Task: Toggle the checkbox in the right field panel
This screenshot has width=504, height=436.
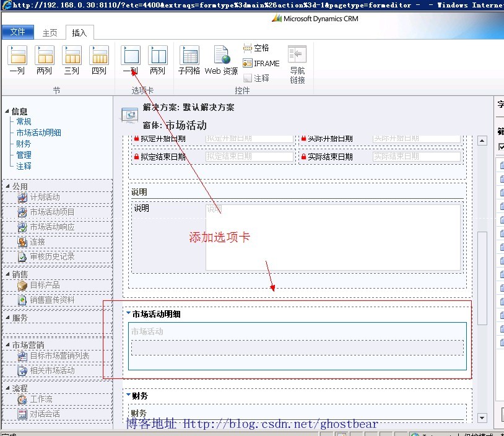Action: pyautogui.click(x=501, y=147)
